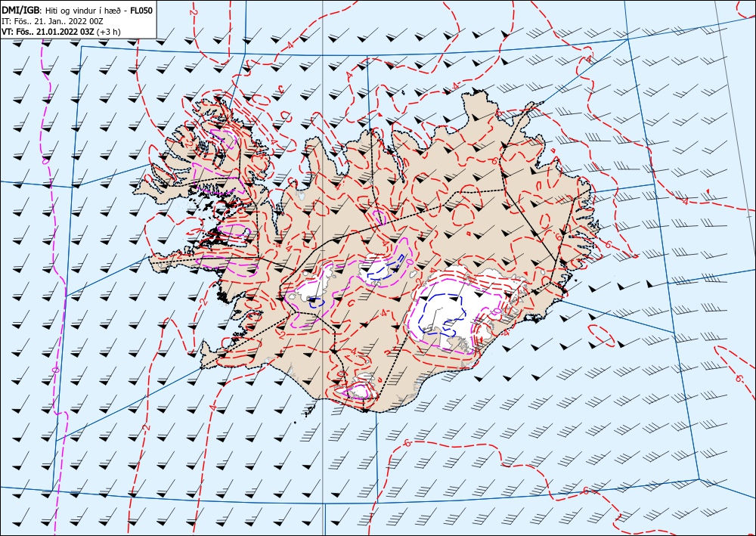This screenshot has height=536, width=756.
Task: Click the '(+3 h)' forecast offset text
Action: [x=109, y=32]
